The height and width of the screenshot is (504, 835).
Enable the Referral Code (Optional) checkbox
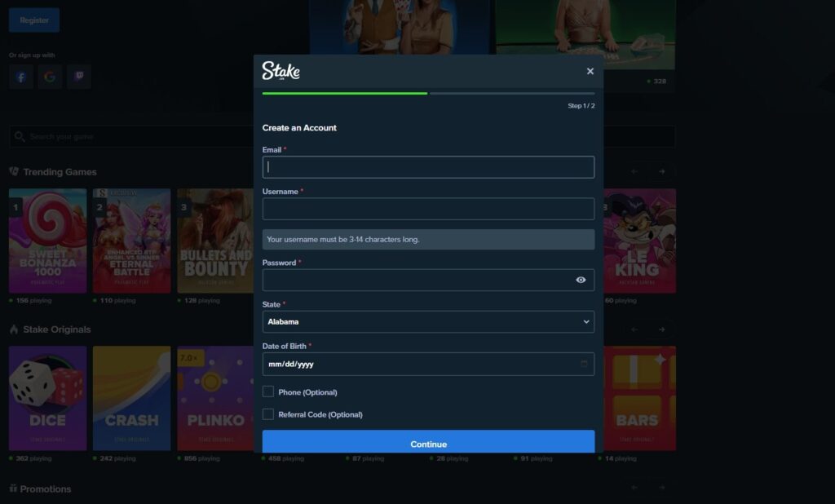tap(268, 414)
